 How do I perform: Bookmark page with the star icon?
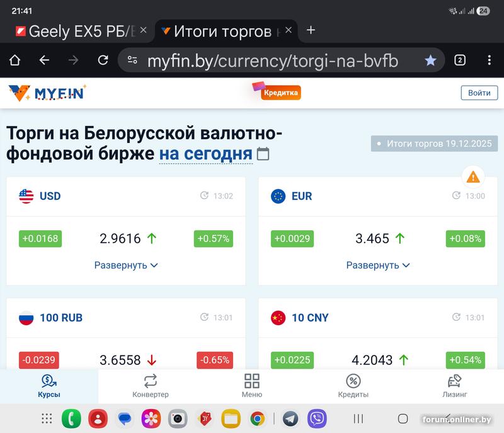click(430, 60)
